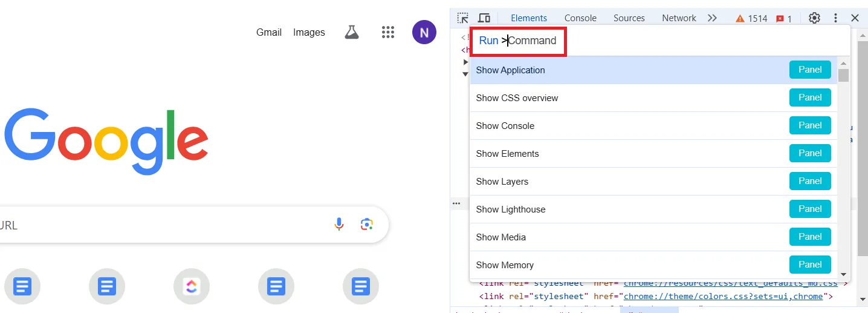Click the command list scrollbar thumb

coord(843,75)
